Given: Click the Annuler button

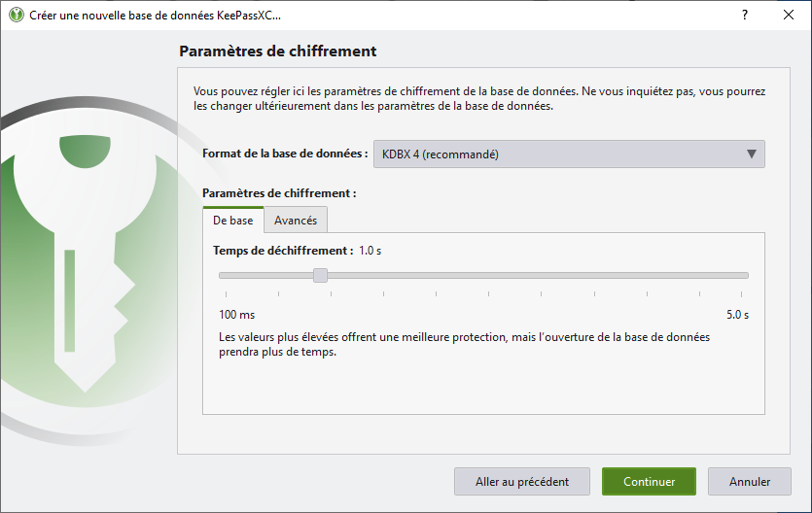Looking at the screenshot, I should [750, 482].
